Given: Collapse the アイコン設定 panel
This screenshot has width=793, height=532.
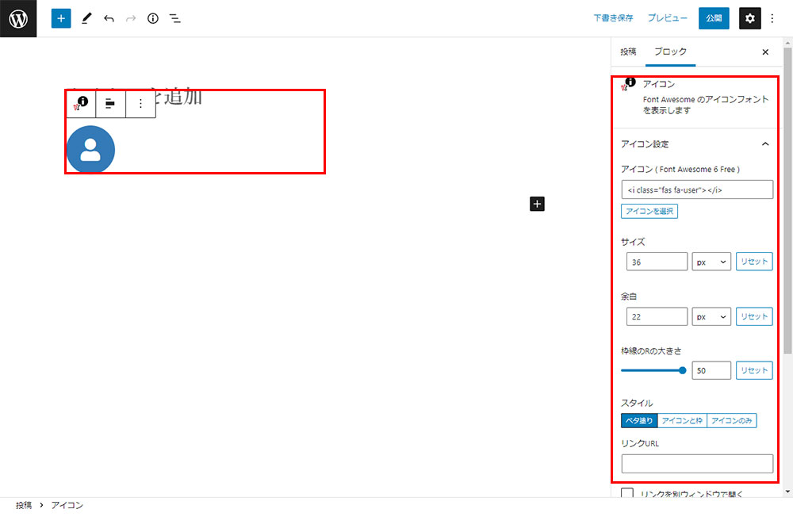Looking at the screenshot, I should (x=765, y=144).
